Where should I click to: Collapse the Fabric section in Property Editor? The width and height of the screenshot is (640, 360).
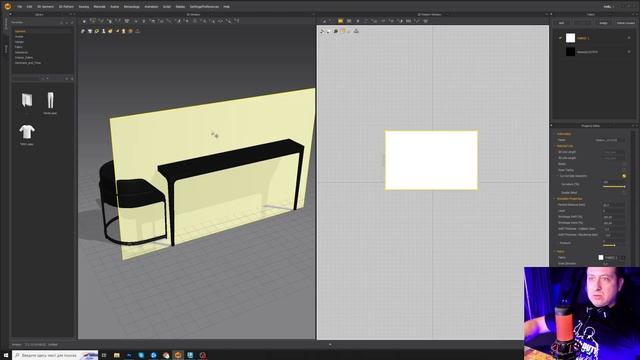pyautogui.click(x=555, y=251)
